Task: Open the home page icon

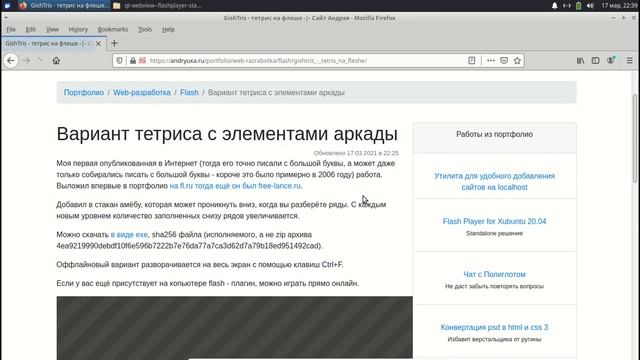Action: click(x=56, y=60)
